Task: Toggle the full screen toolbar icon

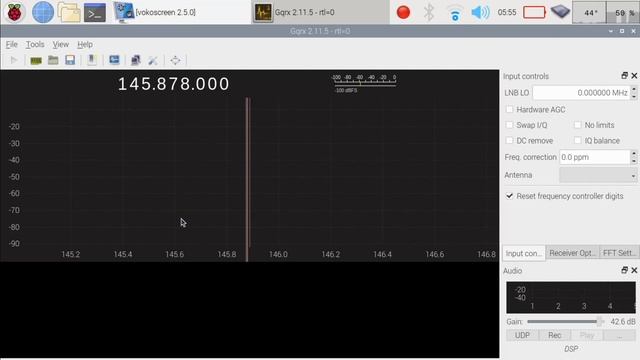Action: coord(175,60)
